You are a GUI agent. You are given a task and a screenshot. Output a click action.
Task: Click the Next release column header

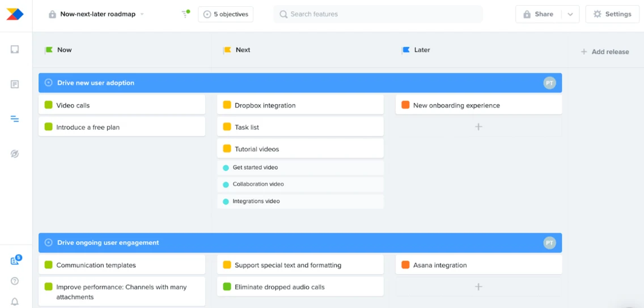(x=243, y=50)
